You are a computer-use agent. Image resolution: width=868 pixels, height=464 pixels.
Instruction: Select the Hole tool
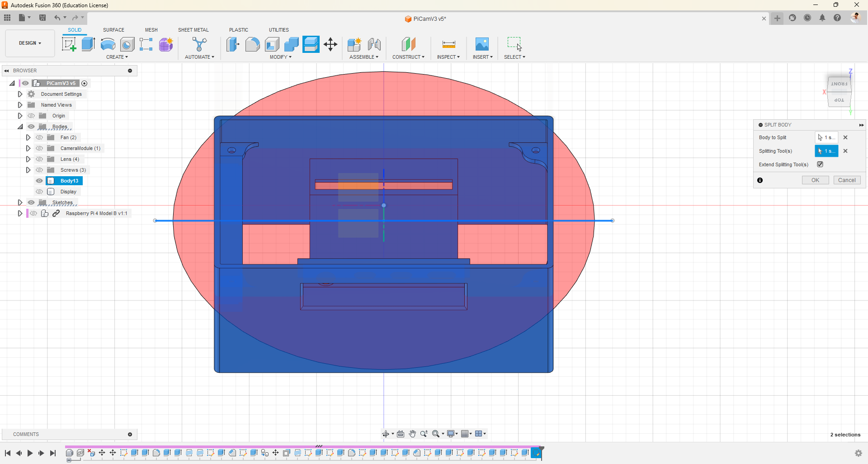pyautogui.click(x=127, y=44)
